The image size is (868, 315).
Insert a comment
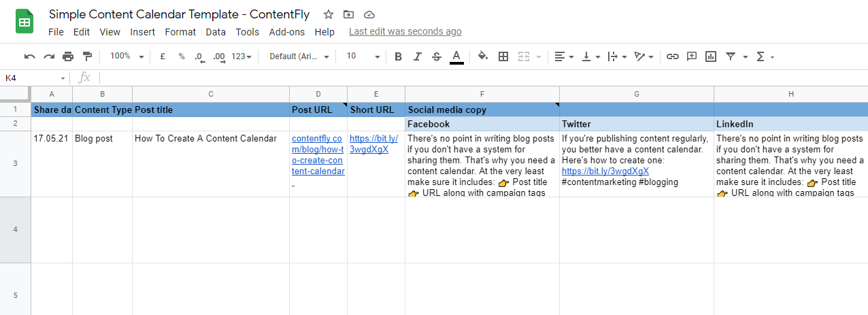click(692, 56)
